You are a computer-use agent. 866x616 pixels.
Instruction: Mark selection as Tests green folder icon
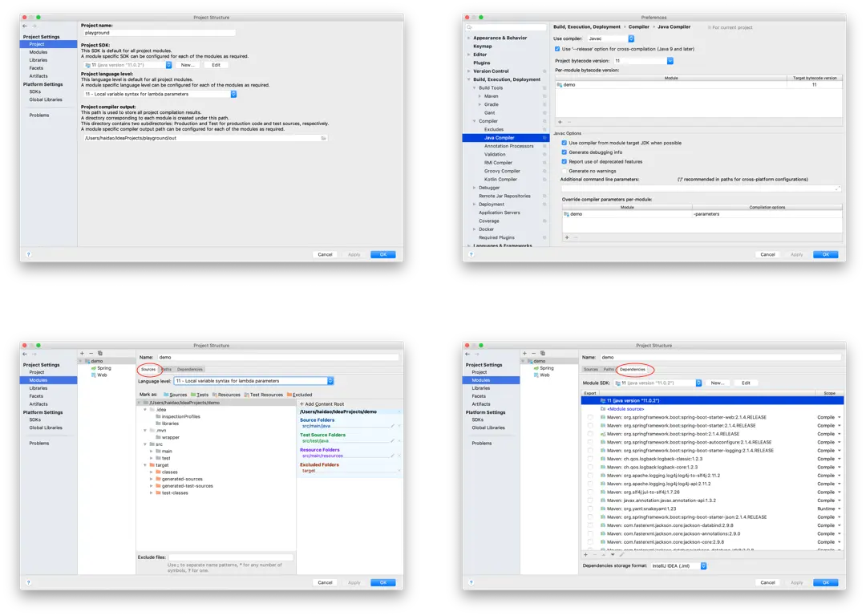194,394
